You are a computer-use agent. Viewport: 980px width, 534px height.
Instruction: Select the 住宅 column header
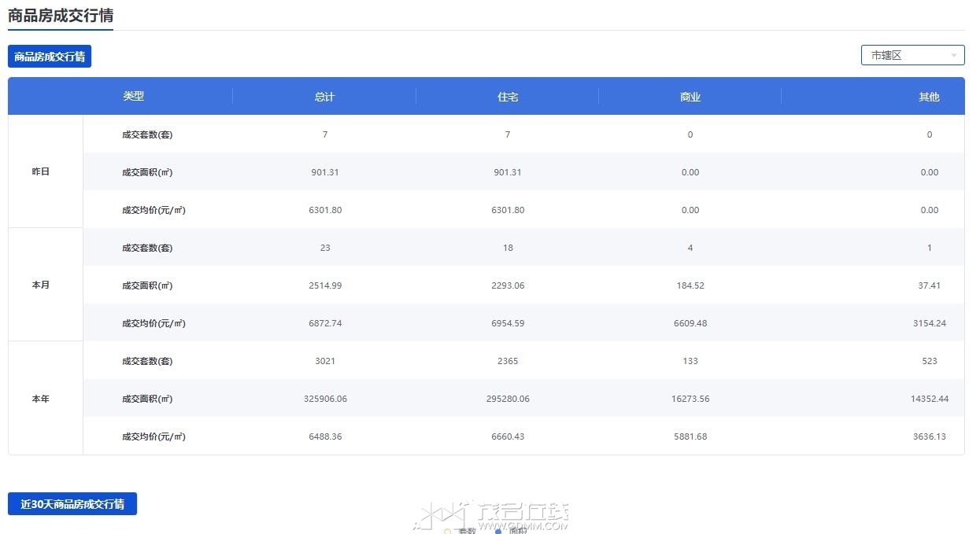click(x=508, y=97)
